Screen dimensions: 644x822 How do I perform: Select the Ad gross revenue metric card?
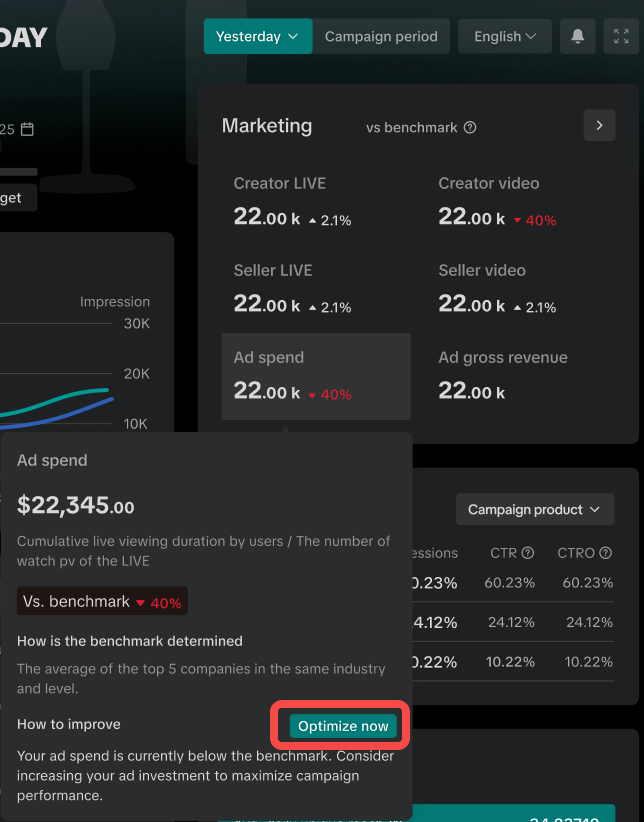(520, 376)
